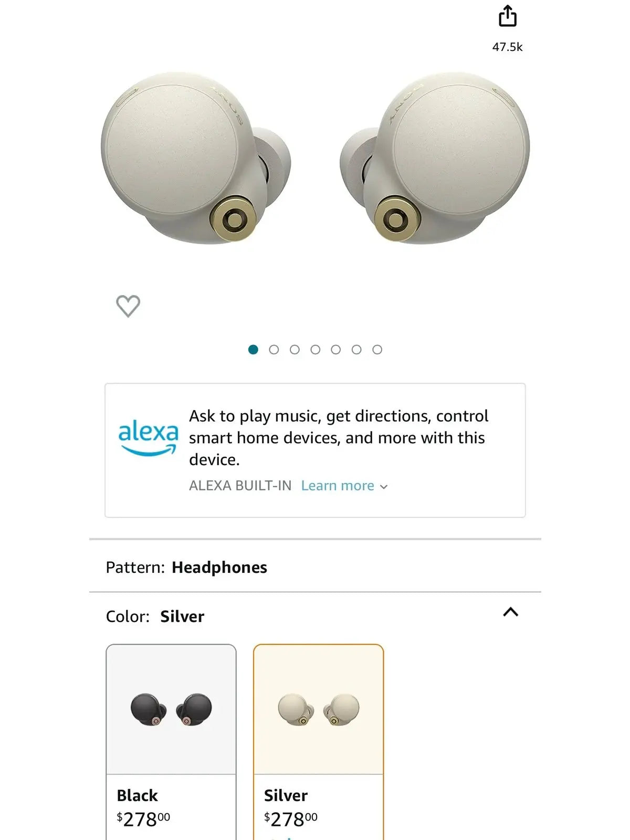Click the Alexa logo

point(148,437)
